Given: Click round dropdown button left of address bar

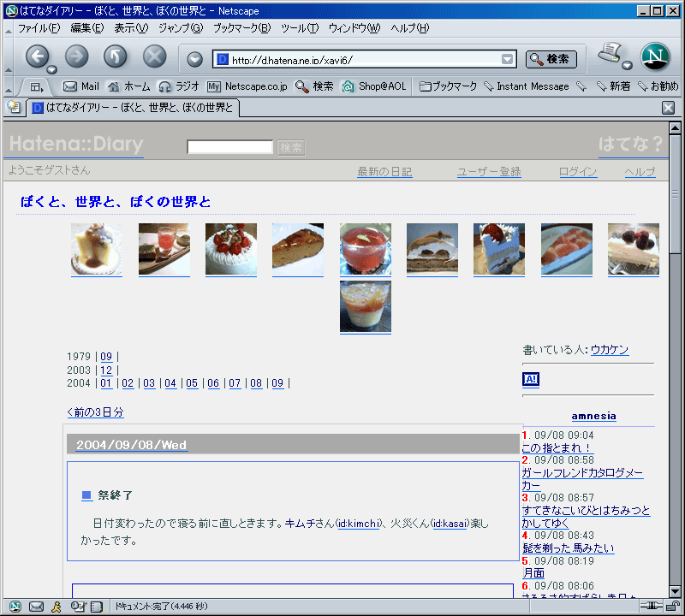Looking at the screenshot, I should [x=195, y=59].
